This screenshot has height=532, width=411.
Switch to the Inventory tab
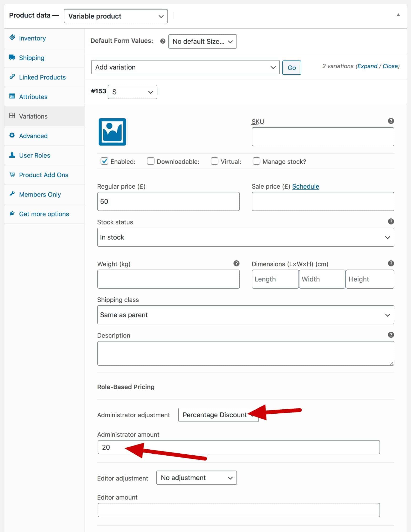44,38
